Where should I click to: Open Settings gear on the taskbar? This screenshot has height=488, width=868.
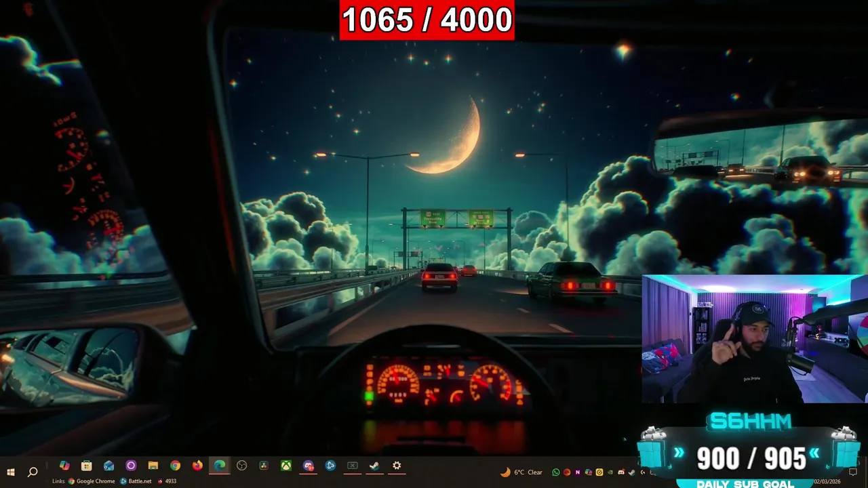click(397, 466)
